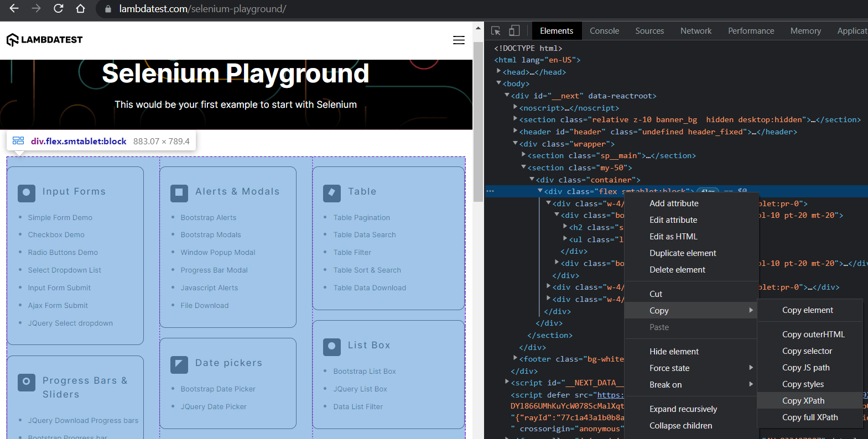The image size is (868, 439).
Task: Click the browser address bar URL
Action: pos(202,9)
